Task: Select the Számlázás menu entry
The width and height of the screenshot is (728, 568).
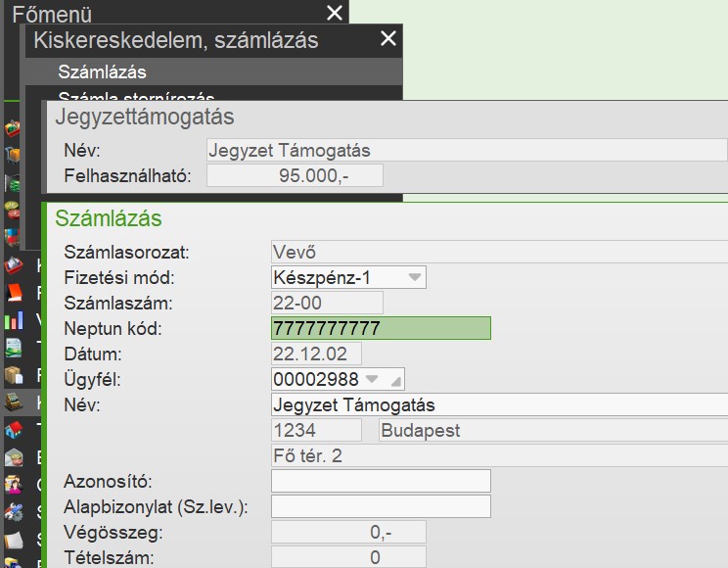Action: pos(213,71)
